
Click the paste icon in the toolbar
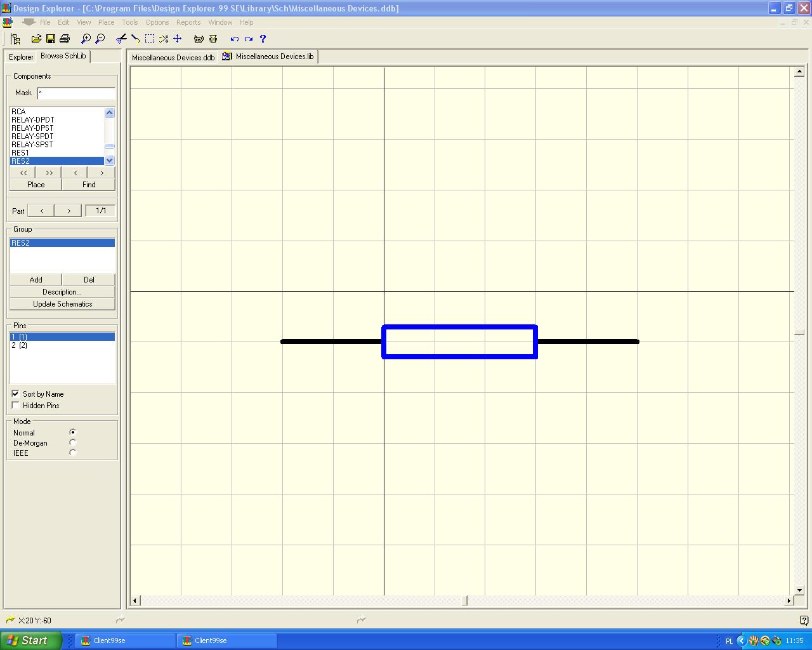tap(135, 39)
